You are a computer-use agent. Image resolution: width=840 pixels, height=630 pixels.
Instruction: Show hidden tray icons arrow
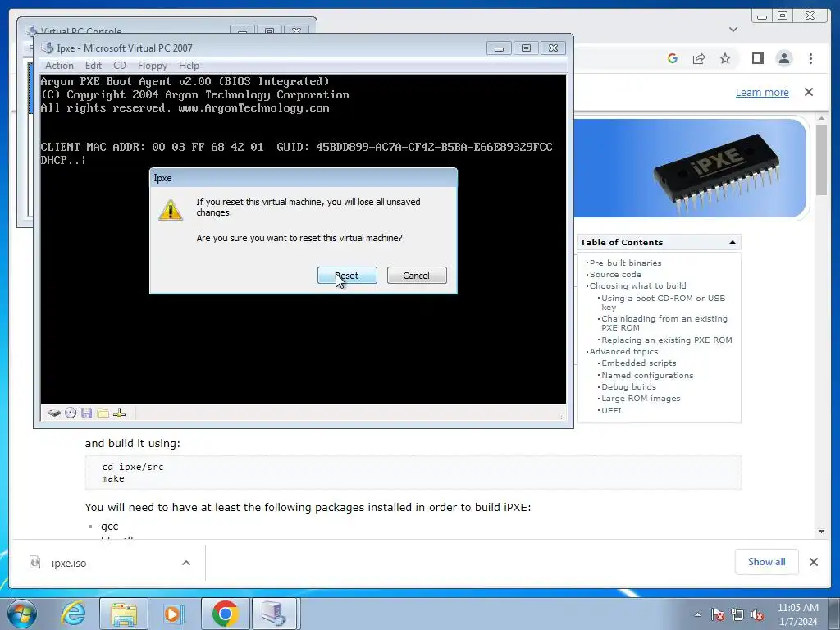click(697, 614)
